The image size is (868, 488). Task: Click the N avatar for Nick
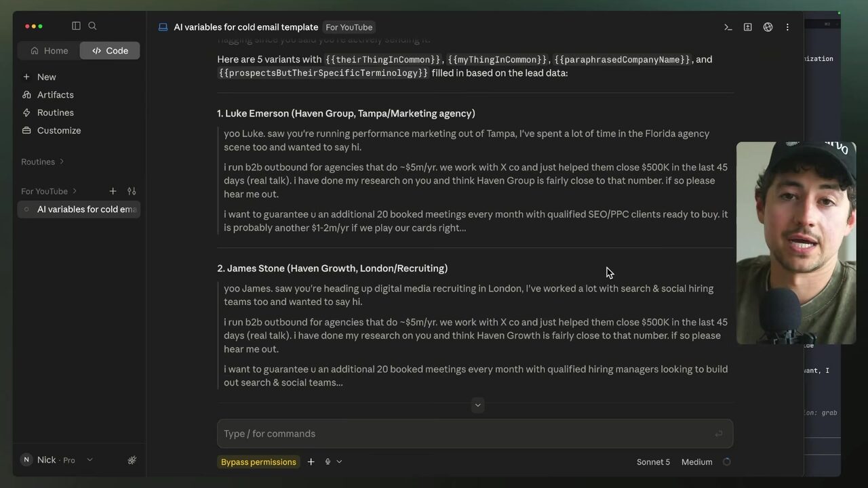pyautogui.click(x=26, y=460)
